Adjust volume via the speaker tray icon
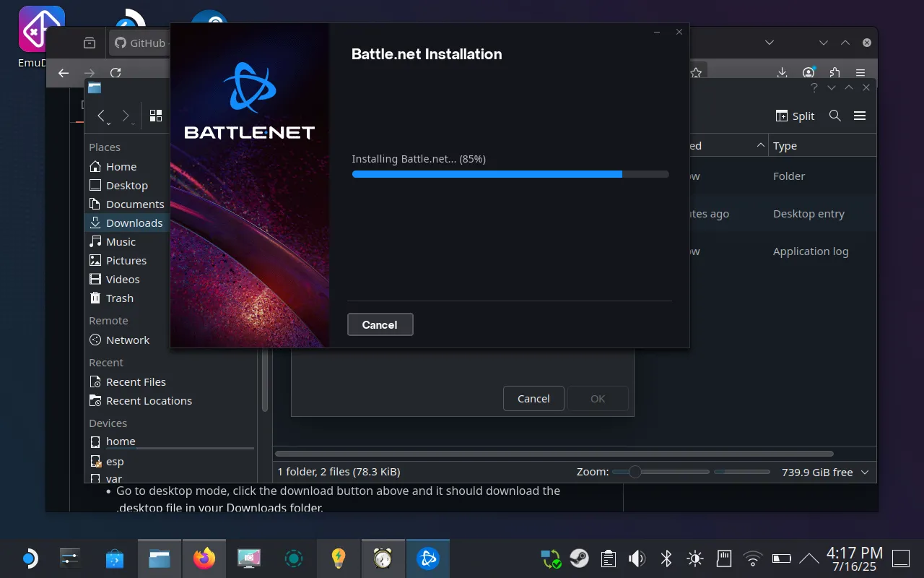 pos(637,558)
